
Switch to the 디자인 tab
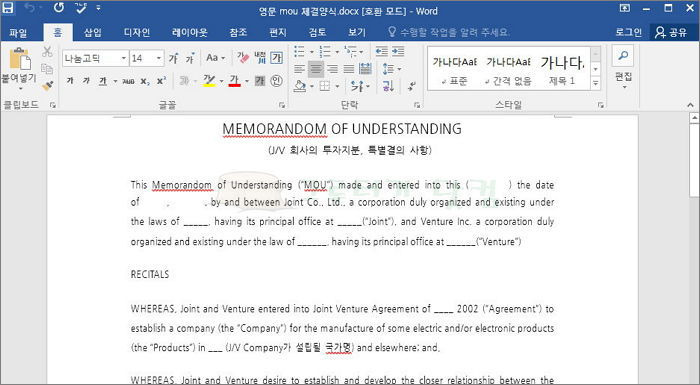(x=137, y=32)
